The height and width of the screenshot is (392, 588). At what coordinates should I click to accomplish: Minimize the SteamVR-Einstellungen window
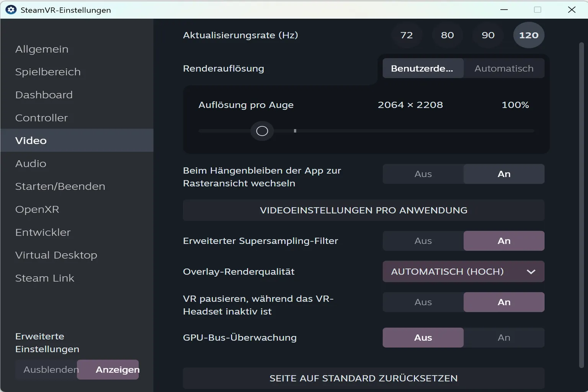coord(504,10)
